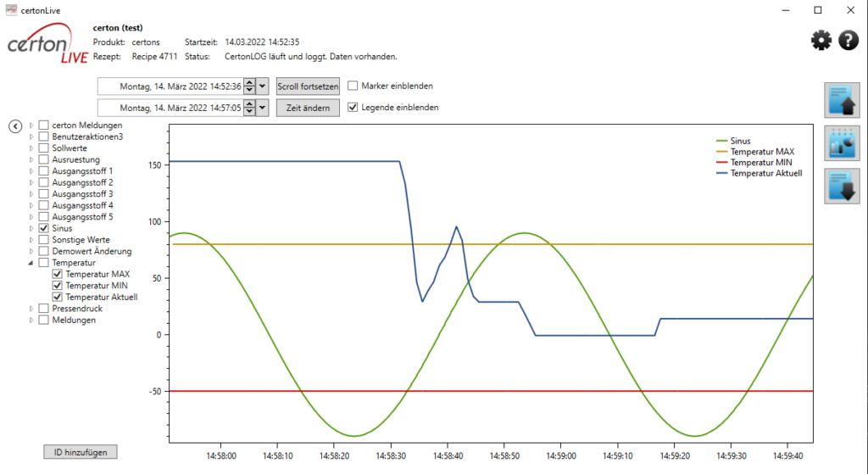
Task: Uncheck Temperatur MIN checkbox
Action: (57, 286)
